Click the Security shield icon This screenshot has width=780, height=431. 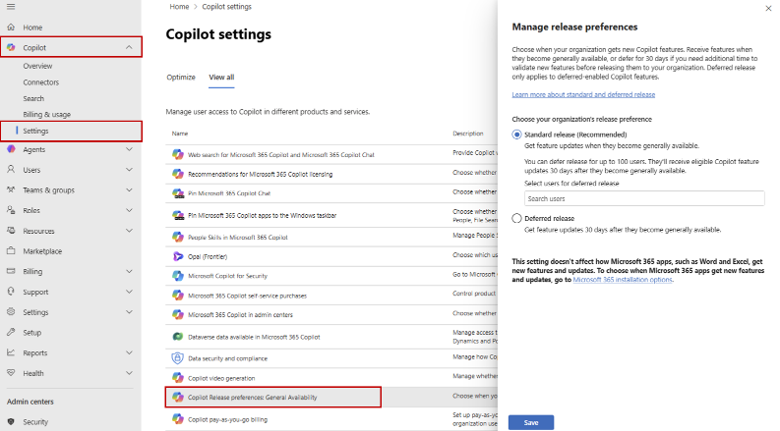click(11, 422)
